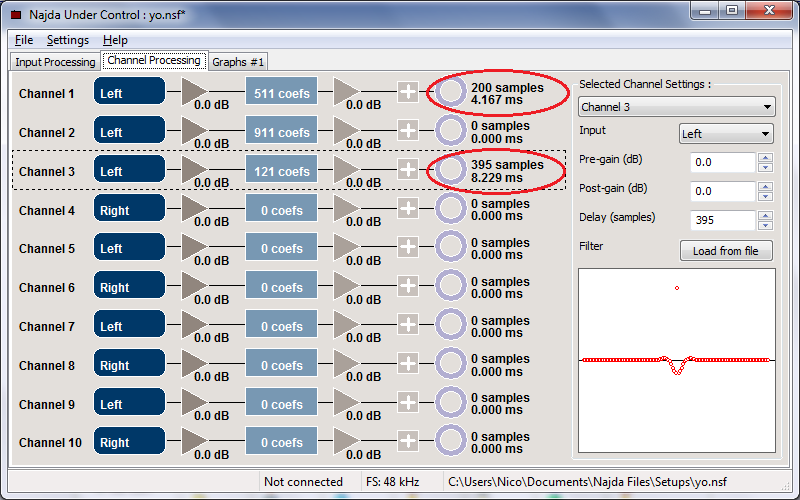The width and height of the screenshot is (800, 500).
Task: Increase Pre-gain with the up arrow
Action: pyautogui.click(x=765, y=157)
